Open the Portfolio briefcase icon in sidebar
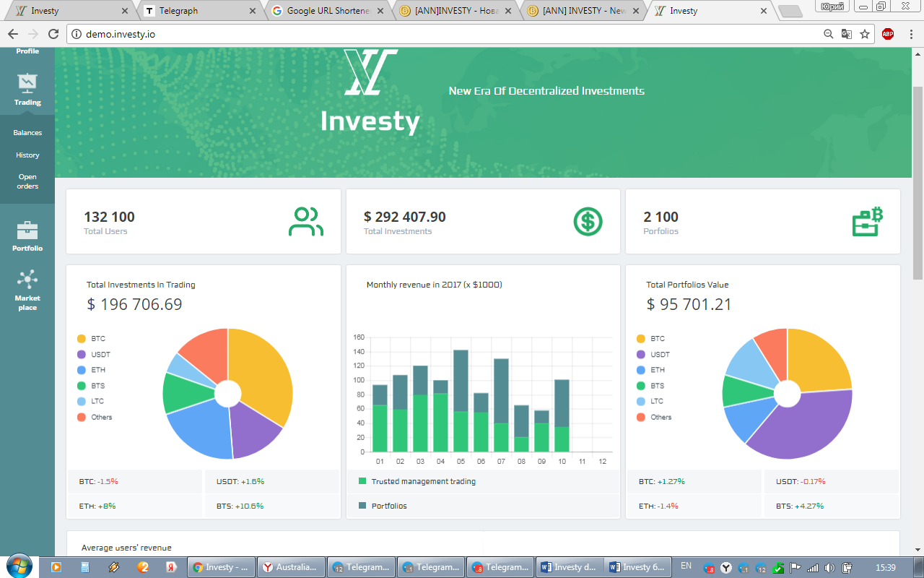 click(x=27, y=230)
